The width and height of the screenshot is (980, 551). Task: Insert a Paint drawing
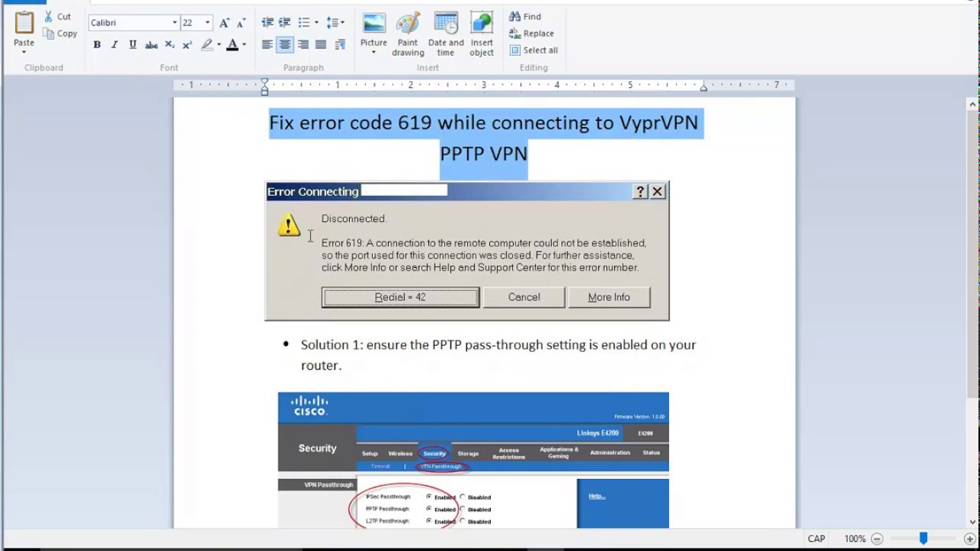[x=408, y=34]
